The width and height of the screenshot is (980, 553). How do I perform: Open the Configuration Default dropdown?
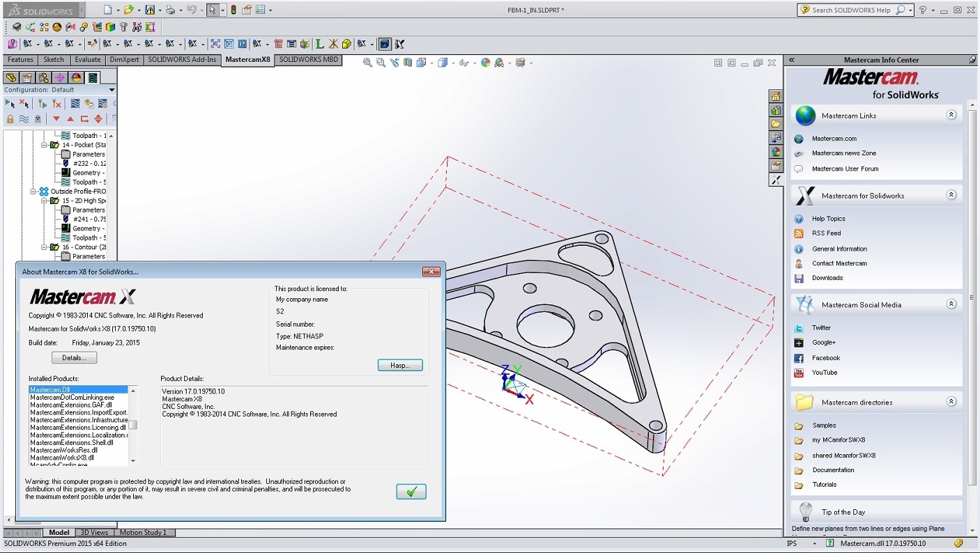(x=112, y=90)
